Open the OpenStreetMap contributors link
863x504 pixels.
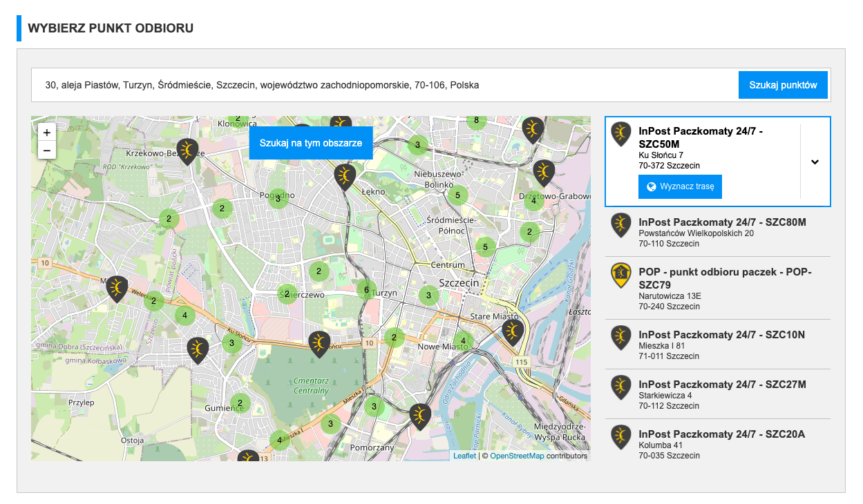517,456
